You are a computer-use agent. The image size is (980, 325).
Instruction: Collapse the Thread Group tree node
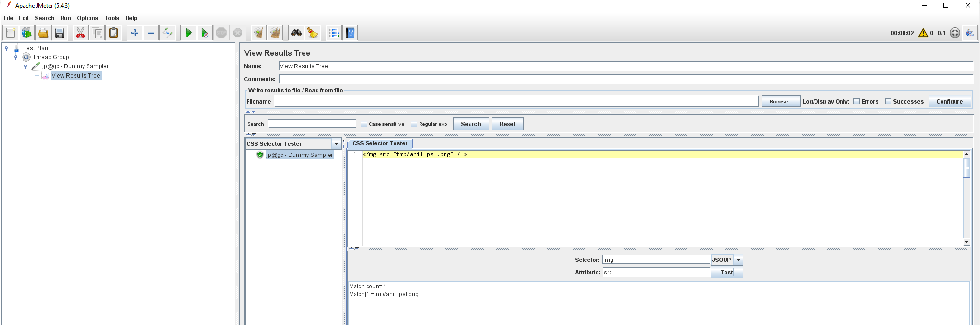coord(16,57)
